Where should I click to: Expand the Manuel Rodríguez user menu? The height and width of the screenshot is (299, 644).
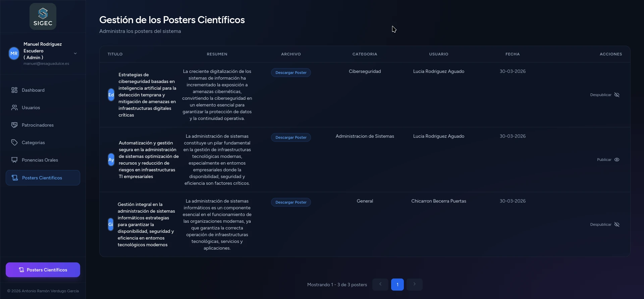click(x=75, y=53)
